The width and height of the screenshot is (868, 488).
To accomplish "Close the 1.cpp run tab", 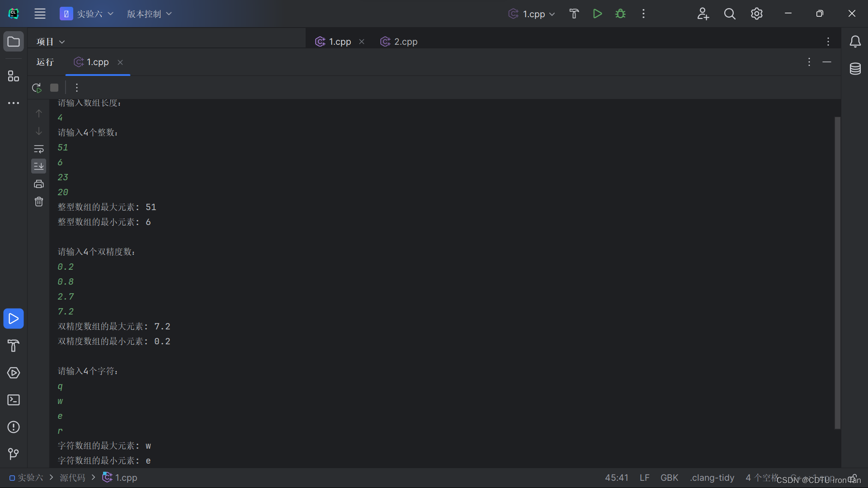I will [x=120, y=62].
